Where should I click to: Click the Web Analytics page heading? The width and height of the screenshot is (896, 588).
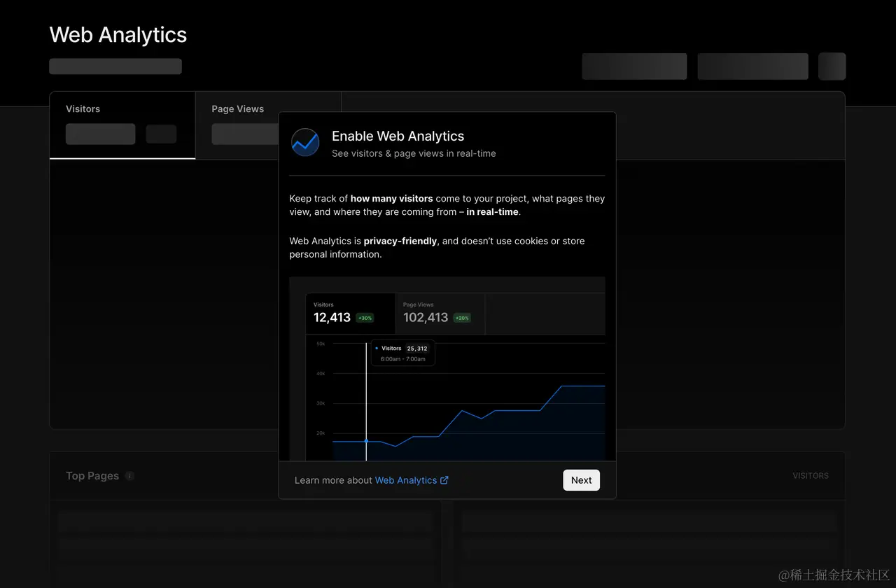click(118, 35)
